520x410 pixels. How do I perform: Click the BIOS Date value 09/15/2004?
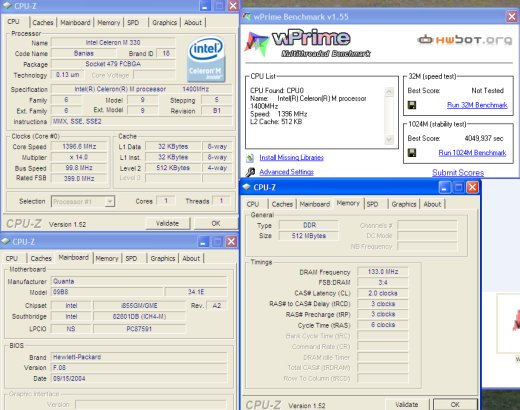tap(139, 379)
